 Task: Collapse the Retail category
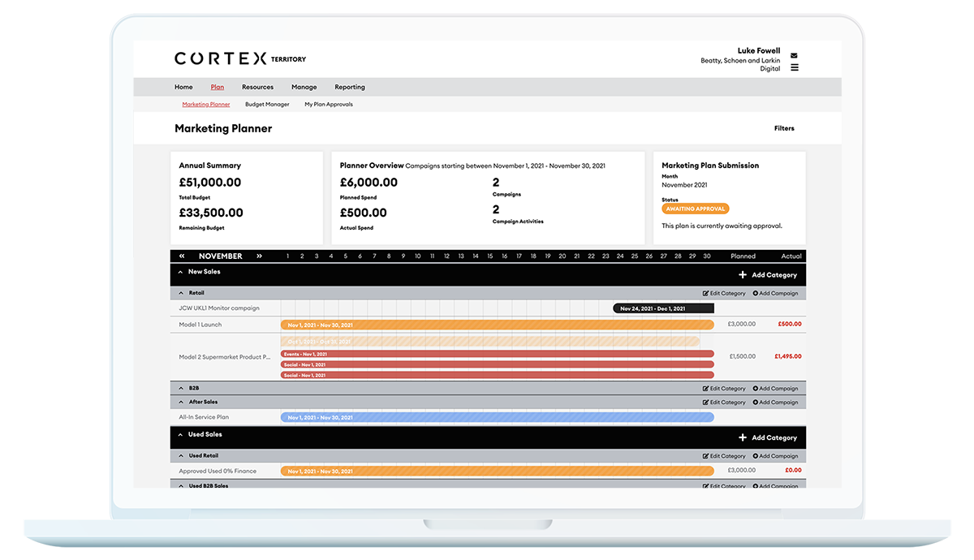(181, 293)
